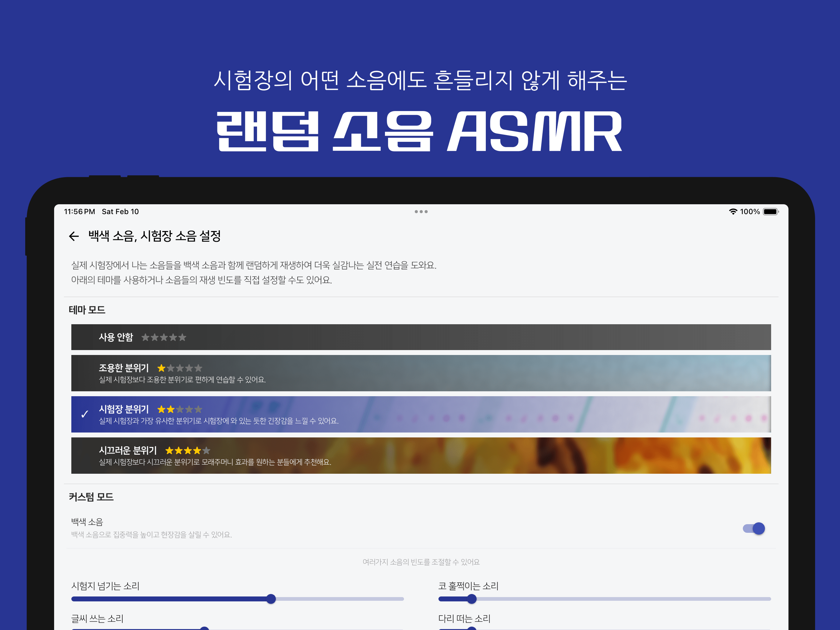
Task: Tap star rating of 조용한 분위기
Action: (x=180, y=368)
